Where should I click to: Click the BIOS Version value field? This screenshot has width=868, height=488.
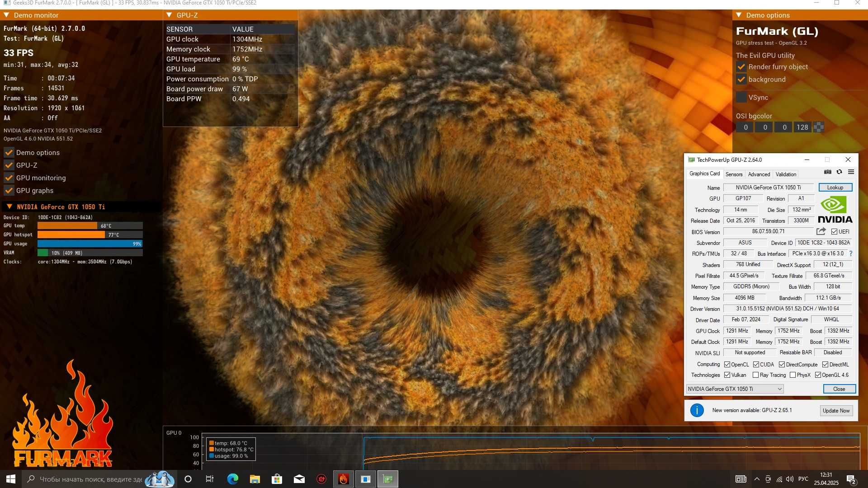[768, 231]
